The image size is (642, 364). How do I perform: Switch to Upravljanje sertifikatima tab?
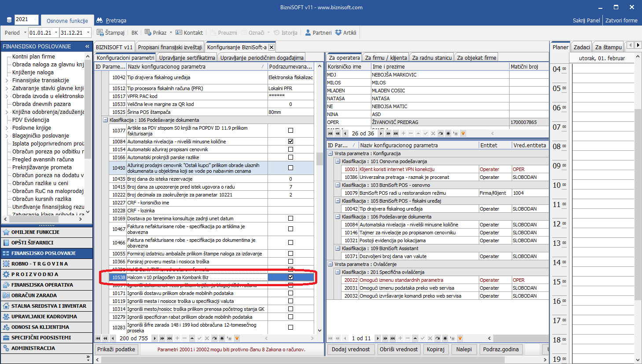pyautogui.click(x=187, y=58)
